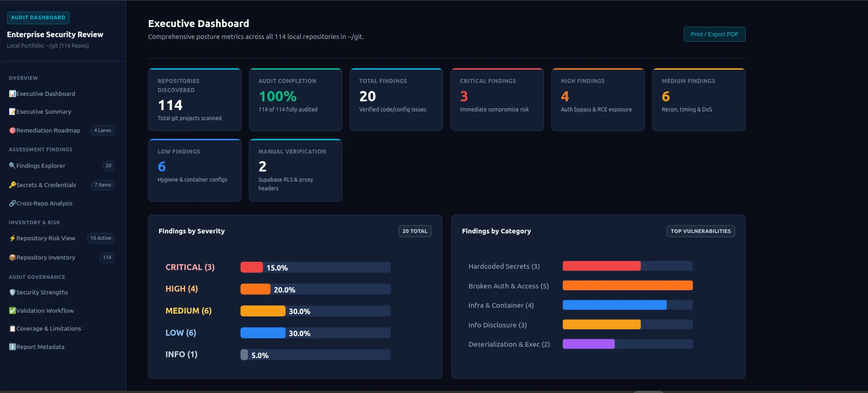Click the Enterprise Security Review title
868x393 pixels.
(x=55, y=34)
